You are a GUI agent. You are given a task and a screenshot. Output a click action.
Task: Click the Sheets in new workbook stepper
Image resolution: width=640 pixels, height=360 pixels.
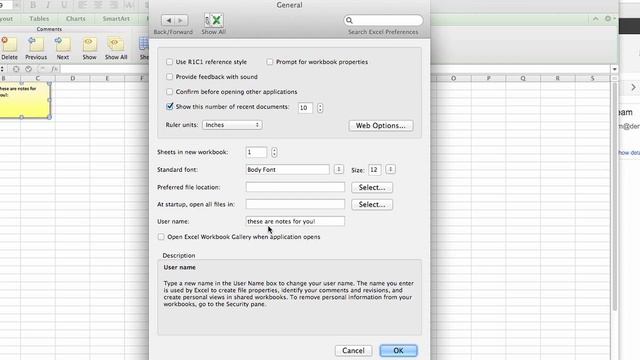click(274, 152)
